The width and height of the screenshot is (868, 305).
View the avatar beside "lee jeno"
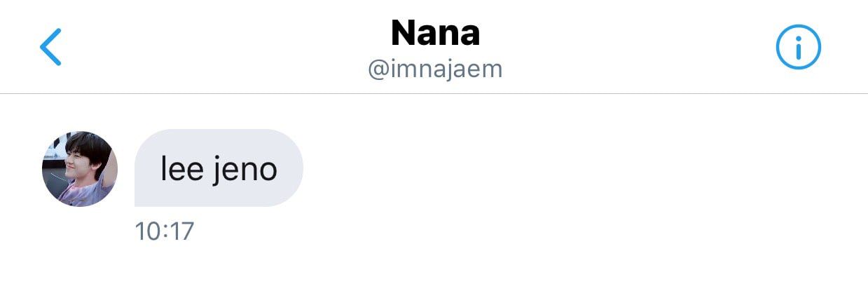click(x=80, y=169)
